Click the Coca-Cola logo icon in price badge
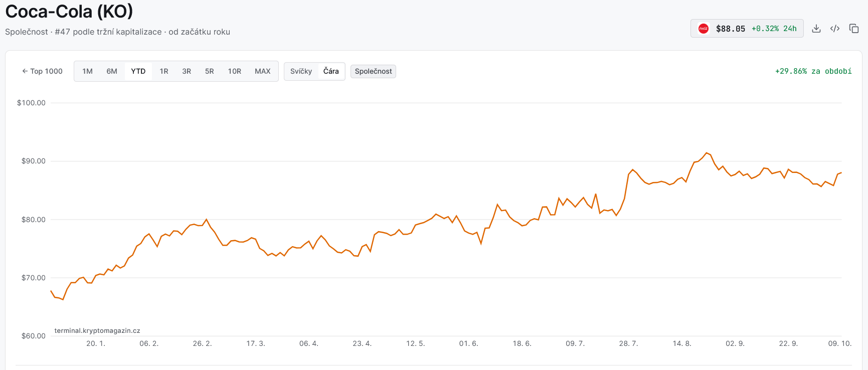Viewport: 868px width, 370px height. tap(704, 29)
